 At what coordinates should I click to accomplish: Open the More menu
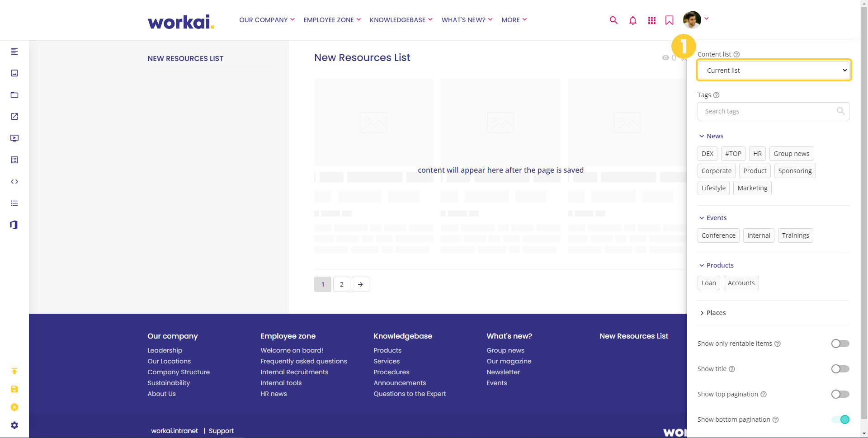pyautogui.click(x=514, y=20)
